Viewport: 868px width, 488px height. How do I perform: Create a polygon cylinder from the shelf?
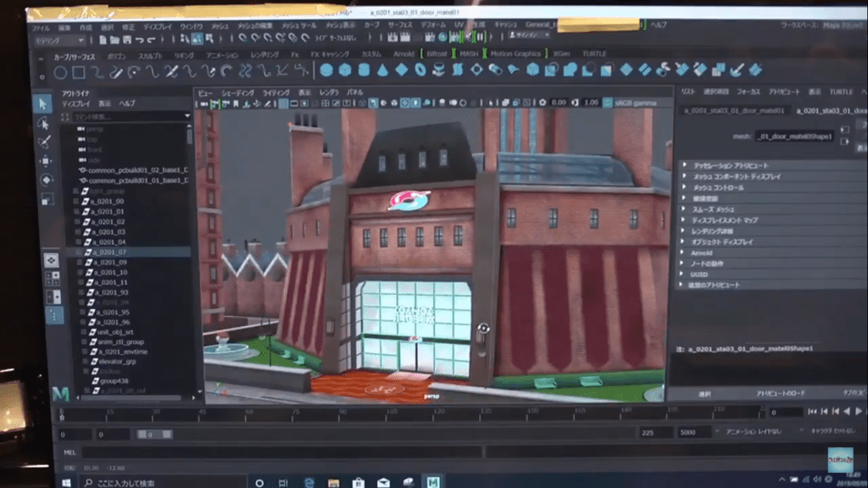(x=364, y=69)
